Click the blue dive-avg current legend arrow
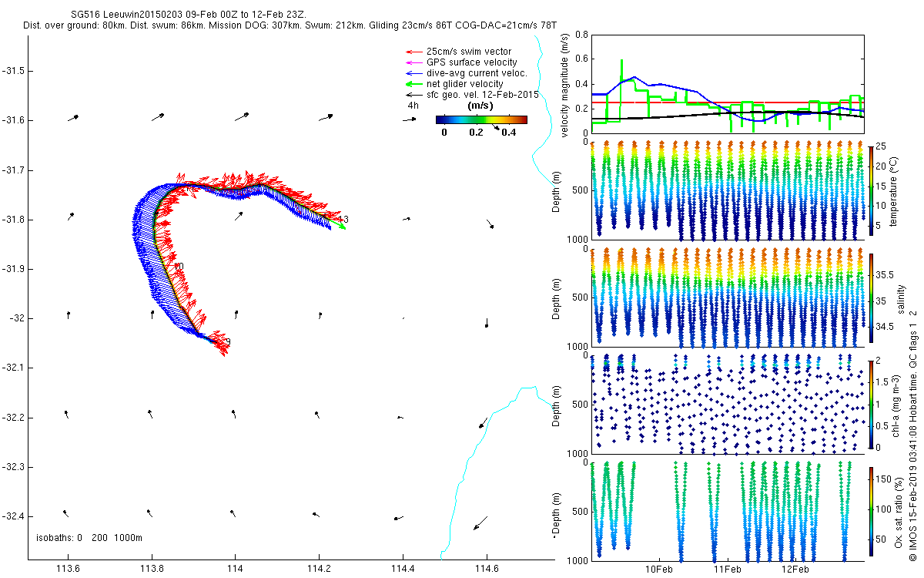This screenshot has width=924, height=578. (x=413, y=73)
